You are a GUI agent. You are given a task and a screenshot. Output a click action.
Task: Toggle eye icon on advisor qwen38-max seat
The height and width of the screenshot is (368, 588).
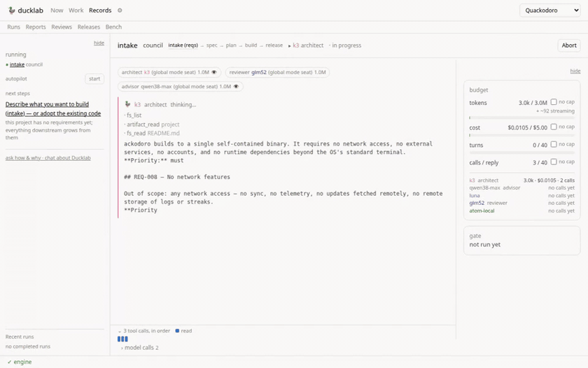point(236,87)
